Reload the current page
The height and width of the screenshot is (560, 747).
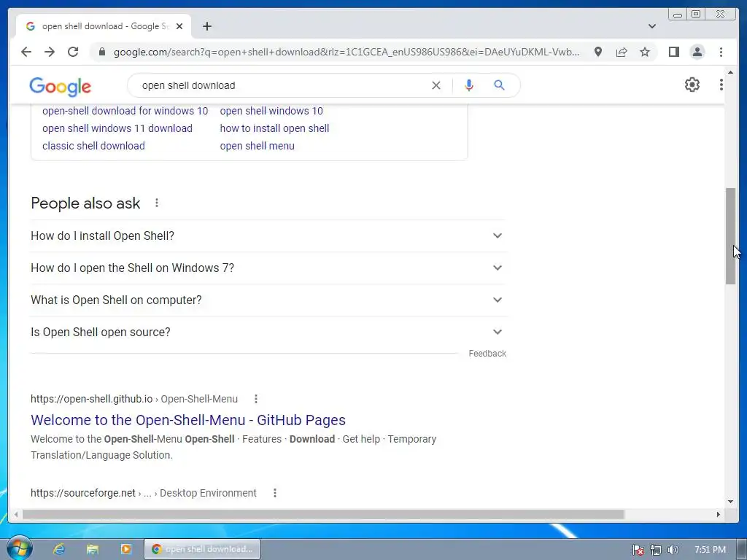point(73,52)
